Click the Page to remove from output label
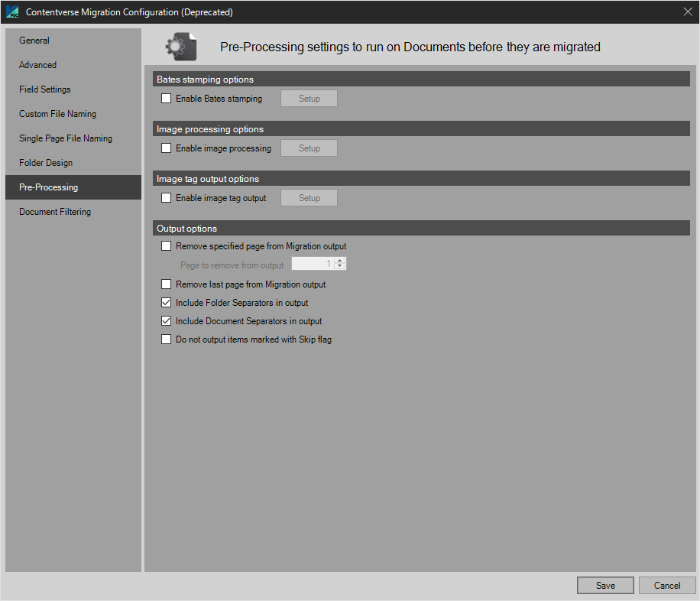 [232, 265]
